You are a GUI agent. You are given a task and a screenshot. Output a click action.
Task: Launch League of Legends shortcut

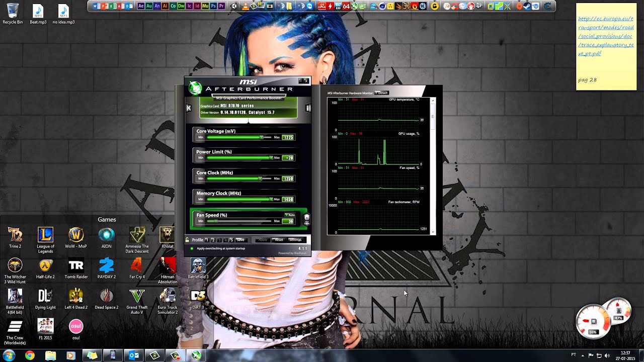tap(45, 240)
